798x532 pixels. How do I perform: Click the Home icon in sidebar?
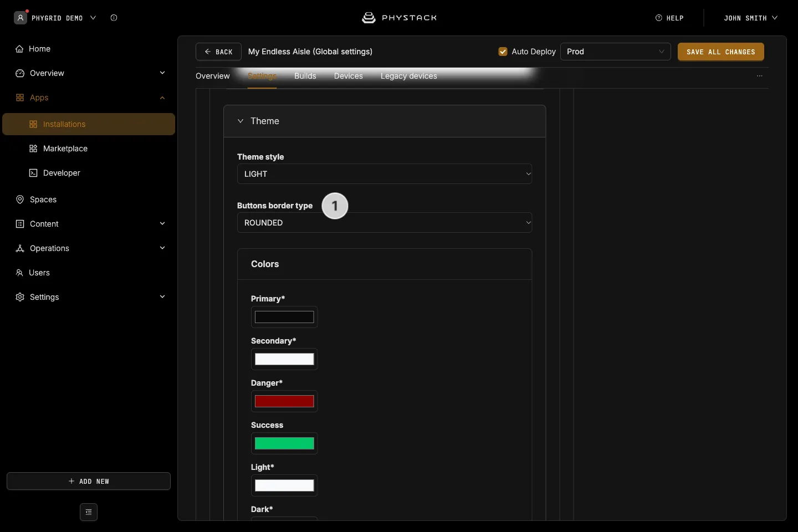pos(19,49)
